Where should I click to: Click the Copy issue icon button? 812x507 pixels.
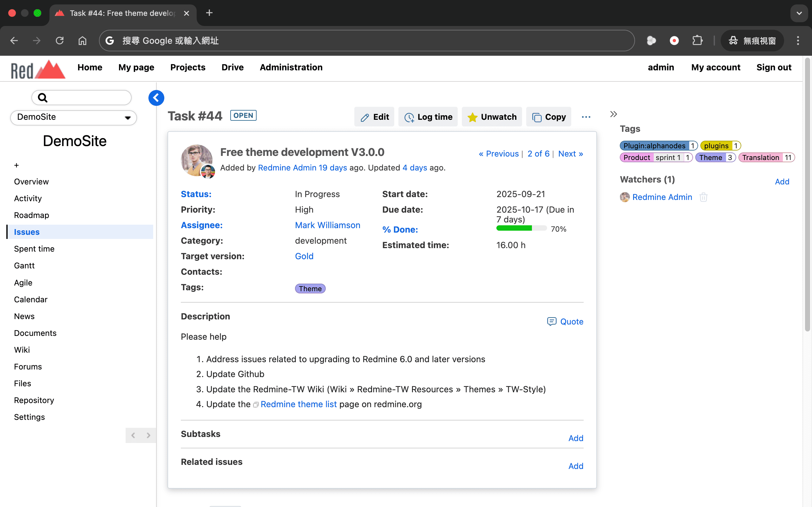coord(537,117)
